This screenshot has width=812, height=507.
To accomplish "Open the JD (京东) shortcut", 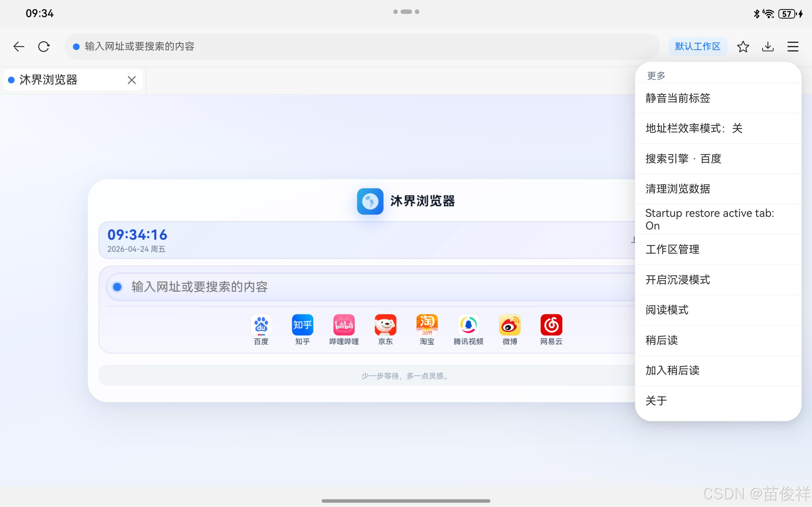I will coord(385,324).
